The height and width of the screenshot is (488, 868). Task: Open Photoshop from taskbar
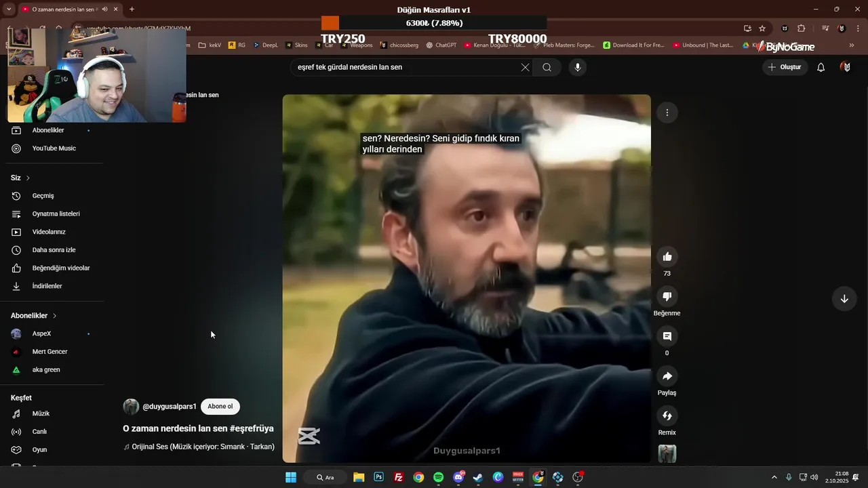pos(378,477)
